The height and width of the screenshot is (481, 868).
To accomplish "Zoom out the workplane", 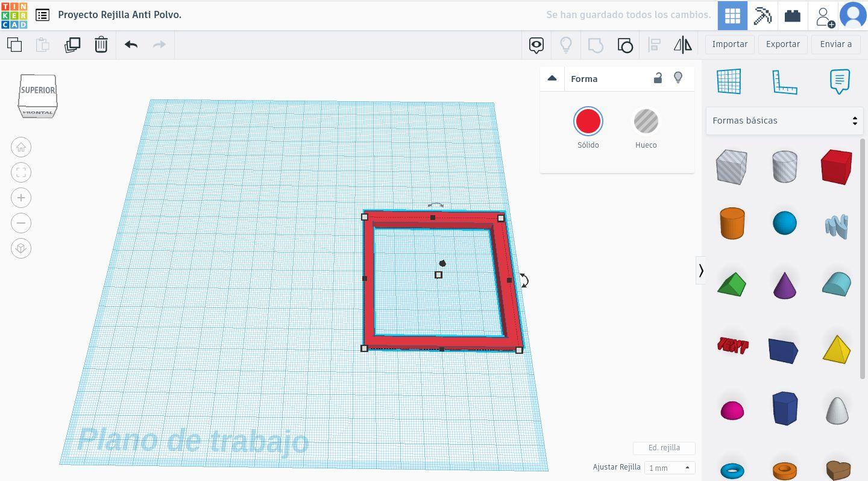I will click(x=21, y=223).
